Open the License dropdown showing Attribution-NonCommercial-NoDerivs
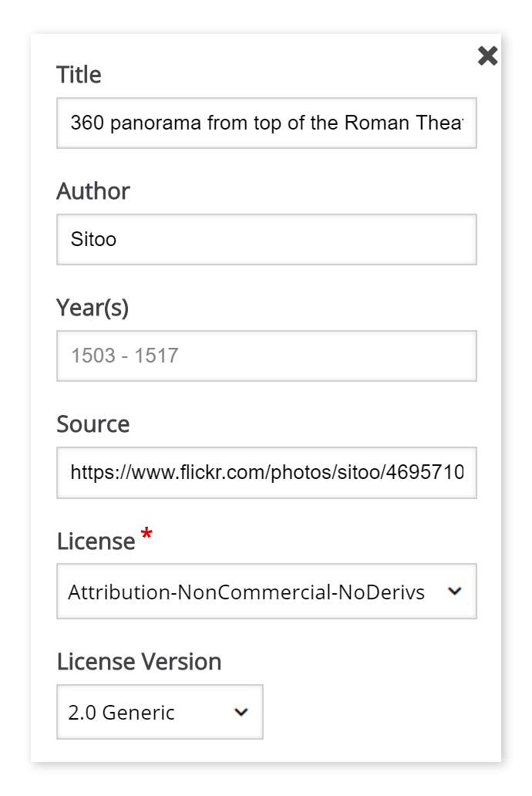This screenshot has width=532, height=796. coord(267,591)
